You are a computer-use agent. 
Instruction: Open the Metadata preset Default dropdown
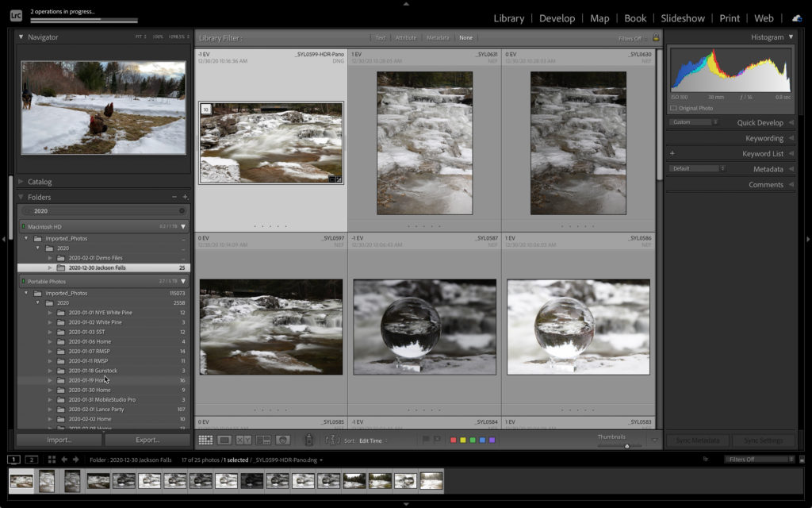pos(696,168)
